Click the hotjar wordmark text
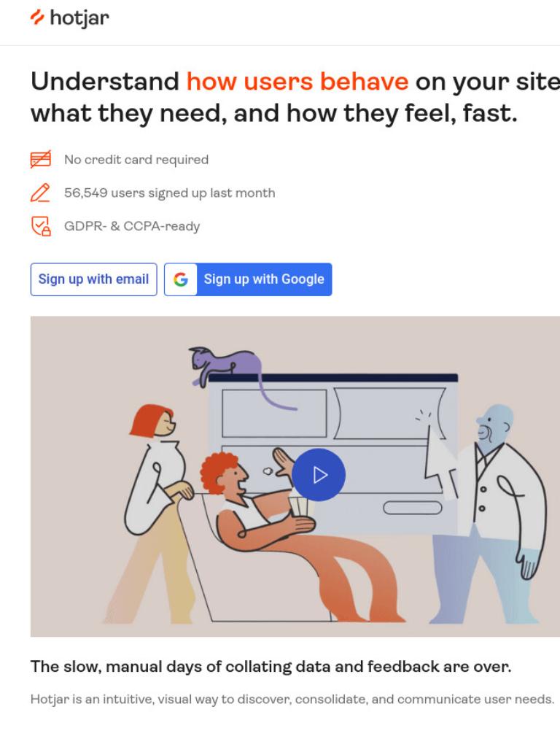This screenshot has height=747, width=560. point(79,18)
